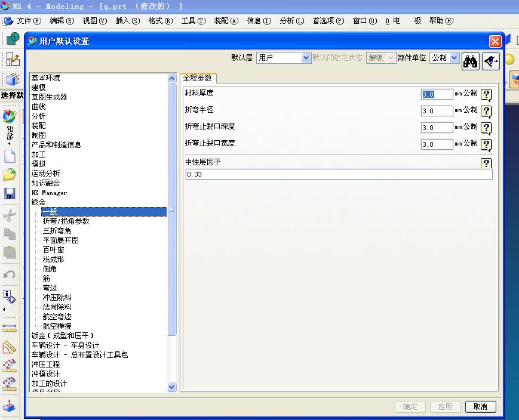Click the measure distance ruler icon
Image resolution: width=519 pixels, height=420 pixels.
pyautogui.click(x=10, y=328)
